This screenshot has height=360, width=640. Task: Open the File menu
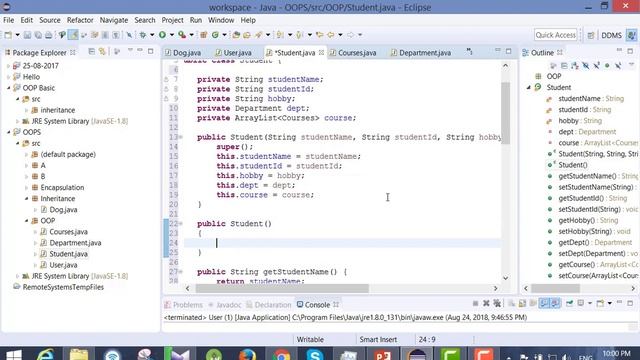coord(8,20)
